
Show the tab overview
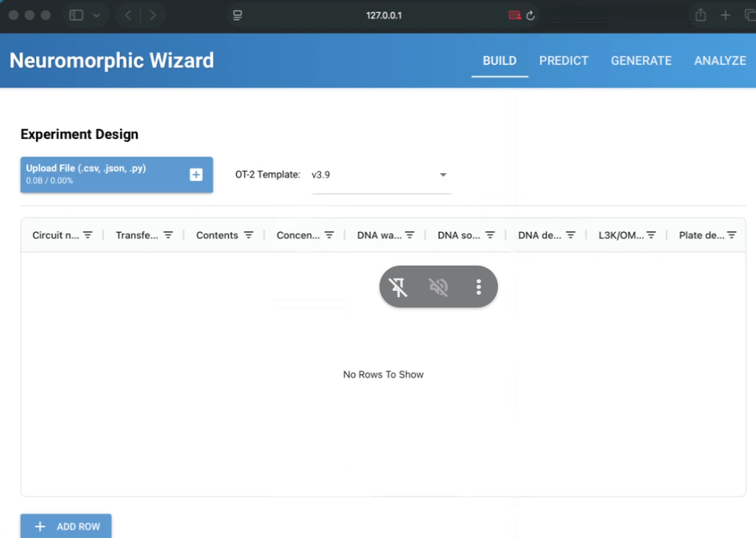click(x=750, y=15)
